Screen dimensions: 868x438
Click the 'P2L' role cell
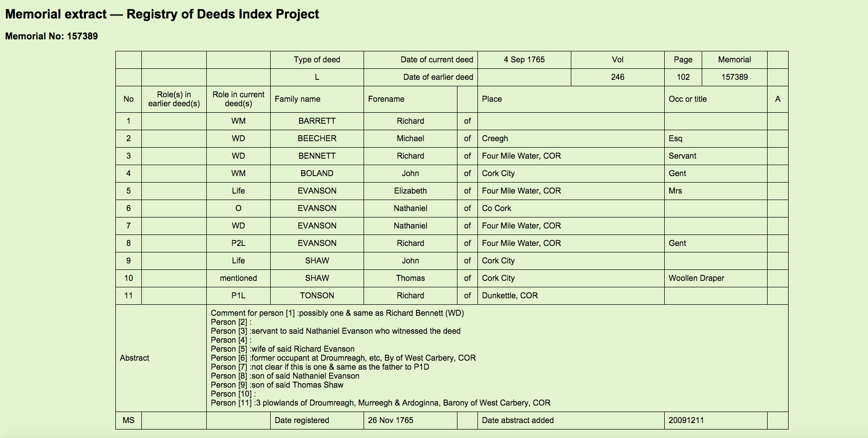coord(238,243)
